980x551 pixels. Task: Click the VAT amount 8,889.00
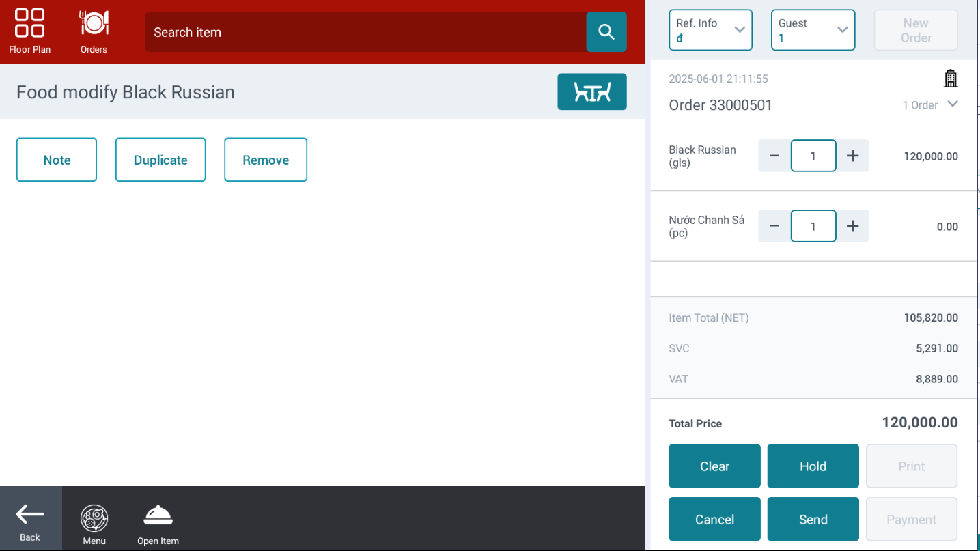(x=937, y=379)
